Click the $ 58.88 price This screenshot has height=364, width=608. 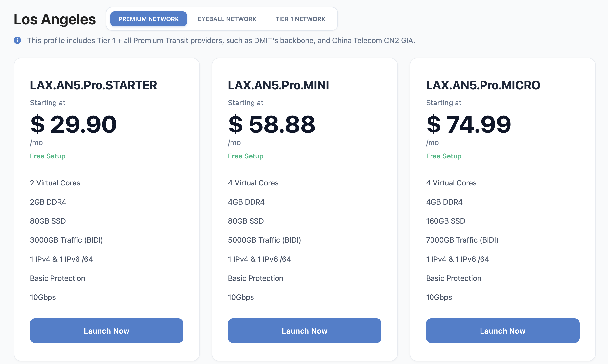[272, 124]
